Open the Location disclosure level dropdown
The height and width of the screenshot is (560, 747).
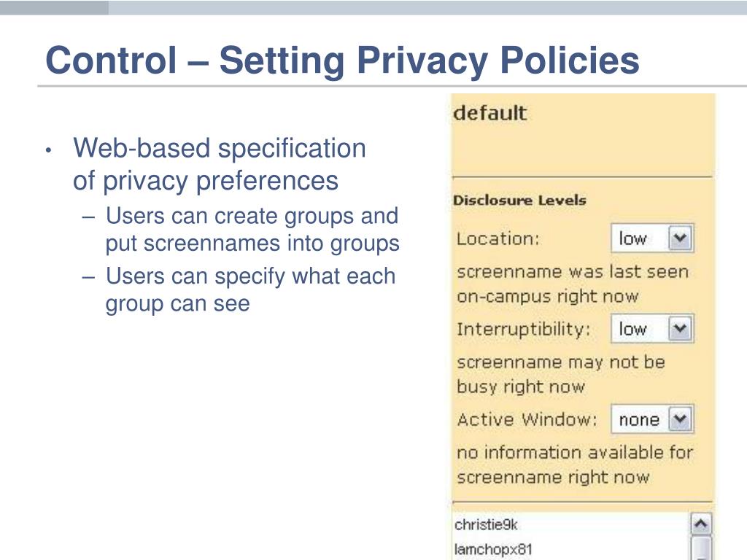[651, 238]
